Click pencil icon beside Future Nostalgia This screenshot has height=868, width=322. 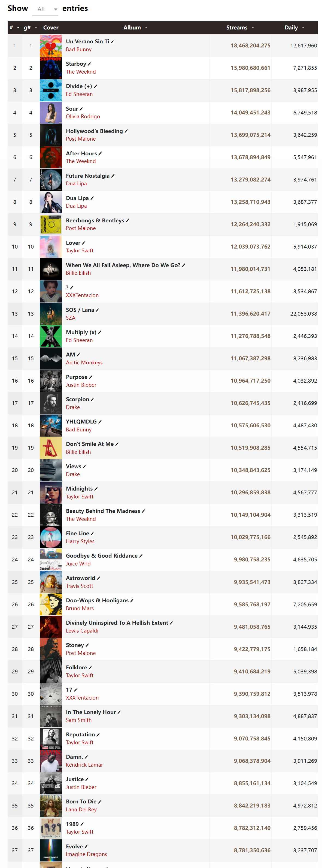point(113,176)
